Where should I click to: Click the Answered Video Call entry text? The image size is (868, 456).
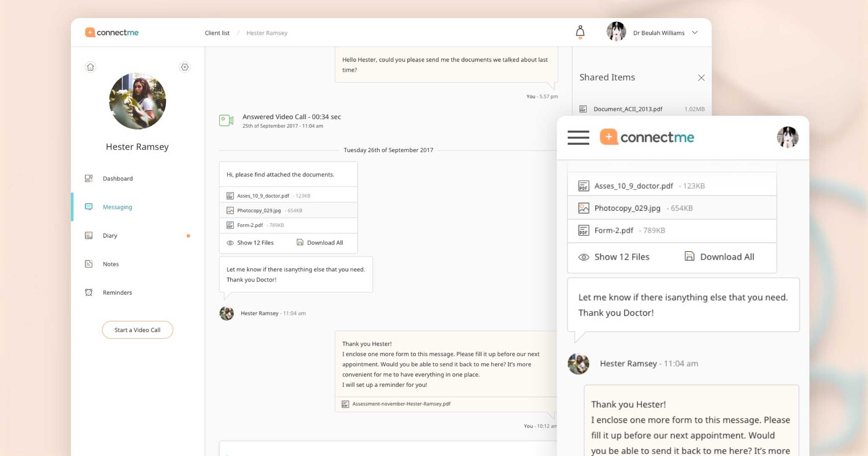pyautogui.click(x=292, y=117)
